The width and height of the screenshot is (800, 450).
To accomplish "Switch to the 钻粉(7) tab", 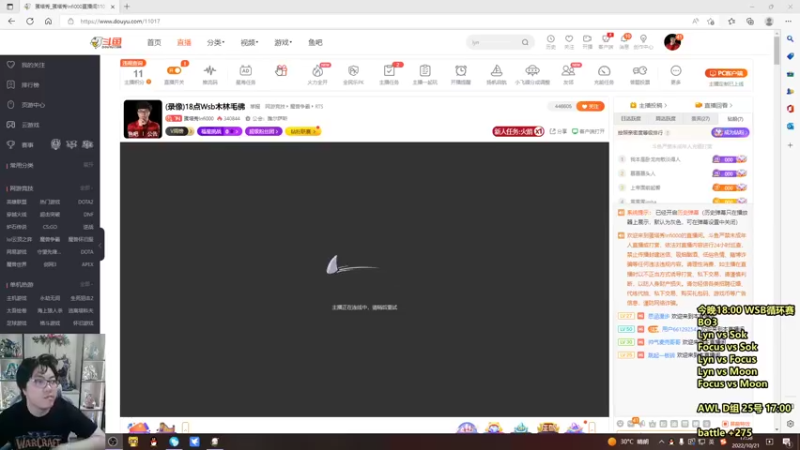I will (735, 119).
